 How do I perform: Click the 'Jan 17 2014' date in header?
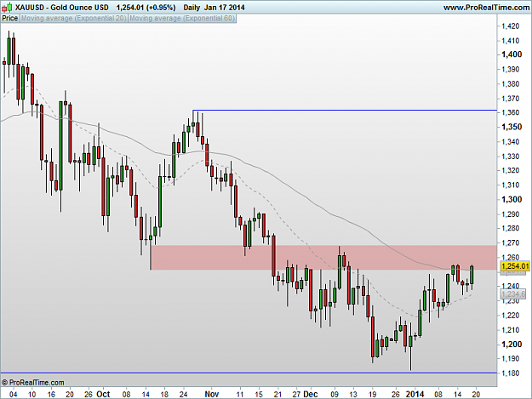224,7
